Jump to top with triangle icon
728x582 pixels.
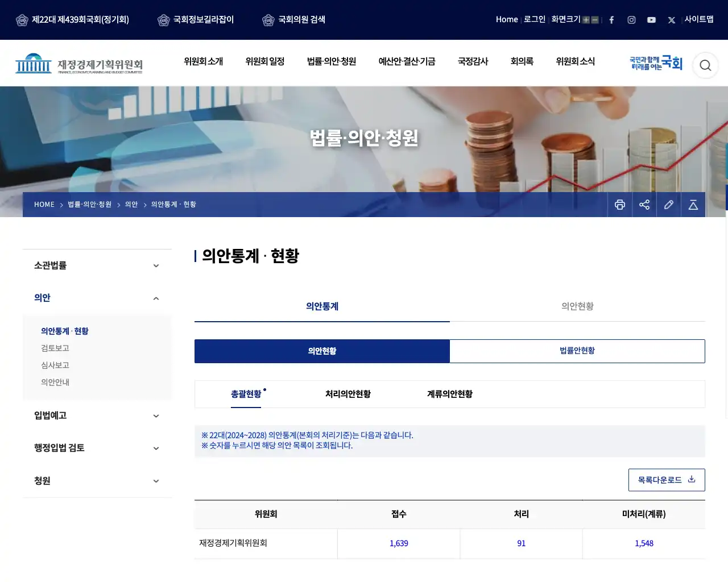pos(693,205)
